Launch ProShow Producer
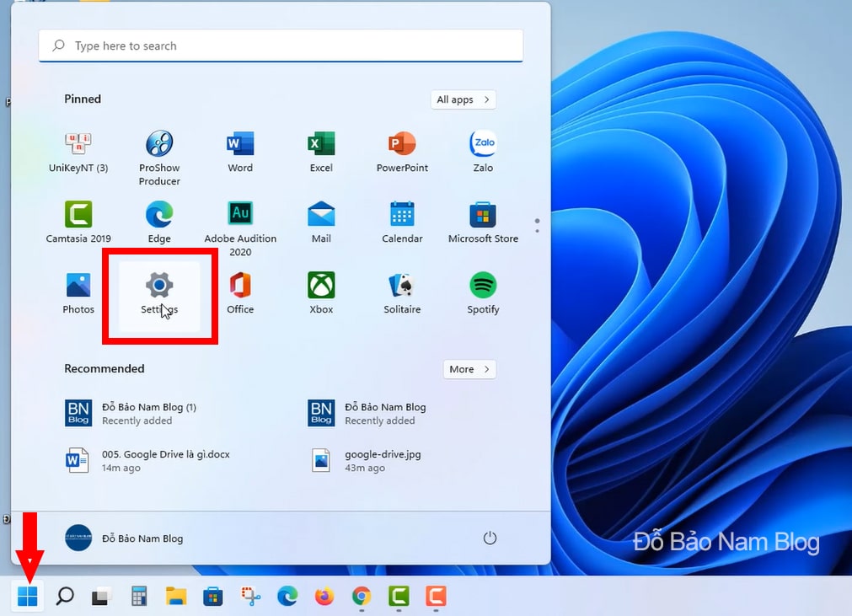The image size is (852, 616). (159, 158)
